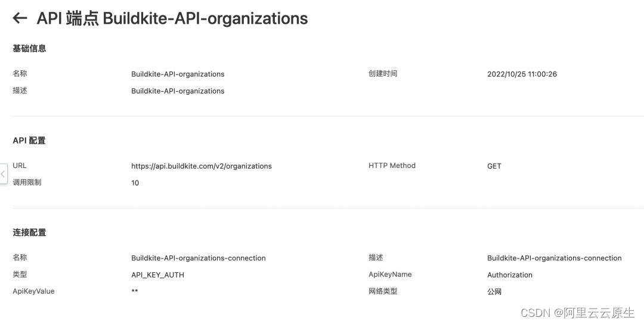Select the ApiKeyName value Authorization
This screenshot has width=644, height=324.
510,275
